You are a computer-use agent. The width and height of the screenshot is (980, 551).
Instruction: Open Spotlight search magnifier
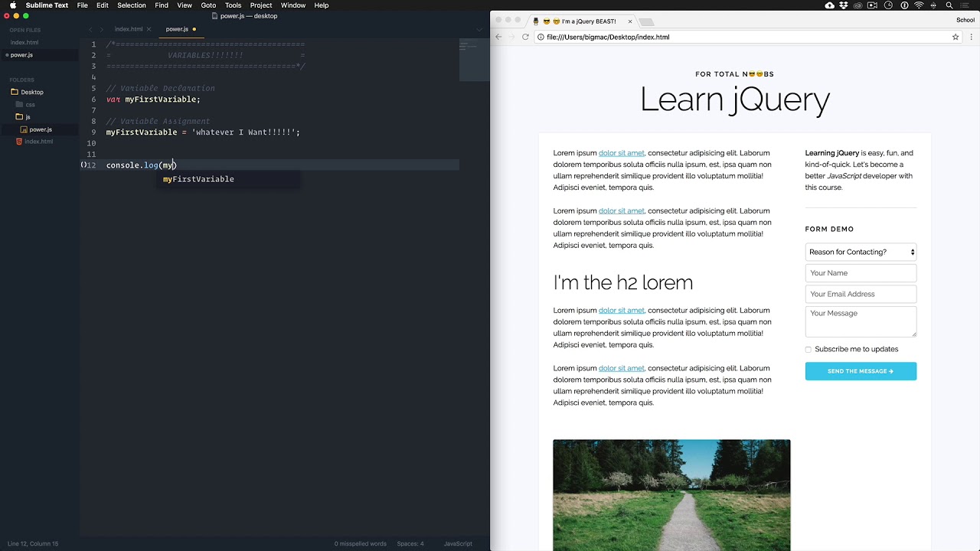949,5
